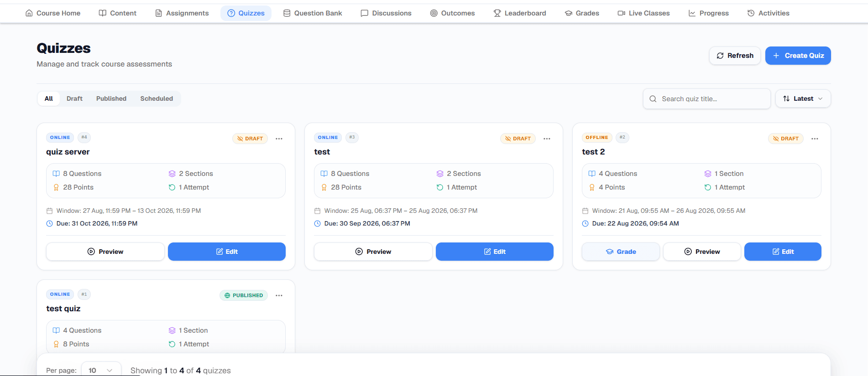This screenshot has height=376, width=868.
Task: Open more options menu for test quiz #3
Action: click(x=547, y=139)
